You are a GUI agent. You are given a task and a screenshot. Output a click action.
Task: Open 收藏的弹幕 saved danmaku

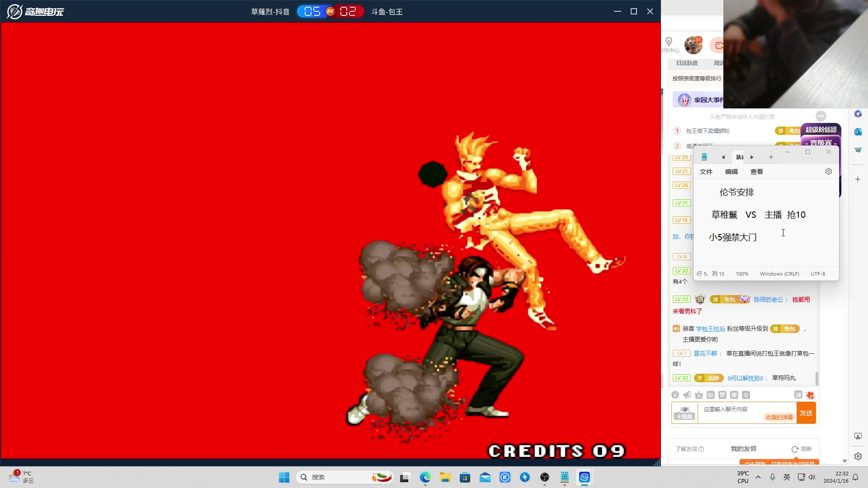tap(779, 417)
